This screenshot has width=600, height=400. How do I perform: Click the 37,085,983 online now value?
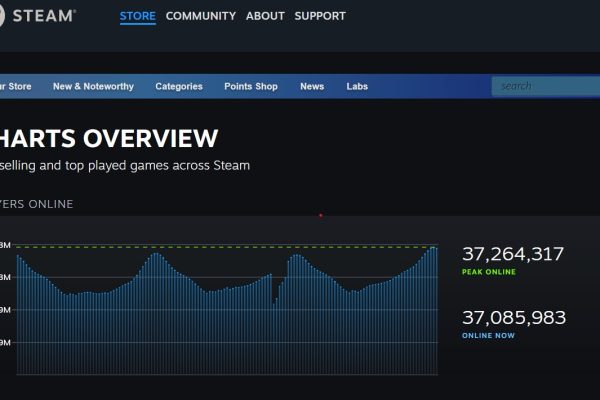[514, 318]
